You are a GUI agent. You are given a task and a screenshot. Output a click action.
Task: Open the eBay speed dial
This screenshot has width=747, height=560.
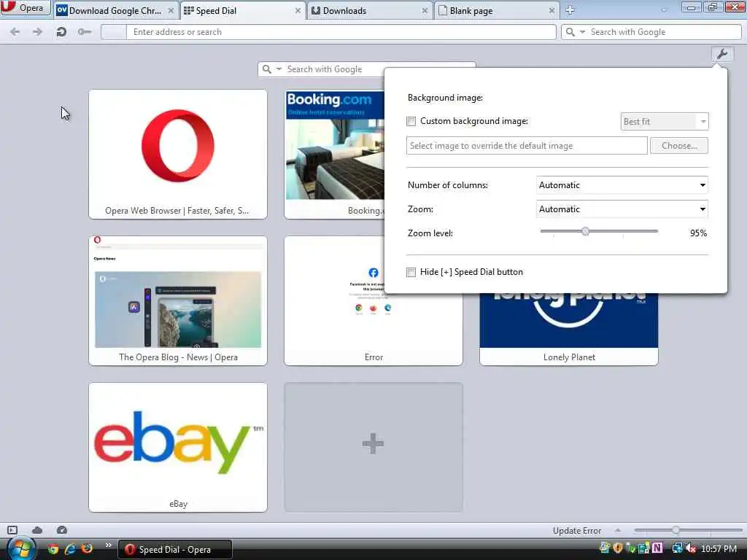pos(178,447)
